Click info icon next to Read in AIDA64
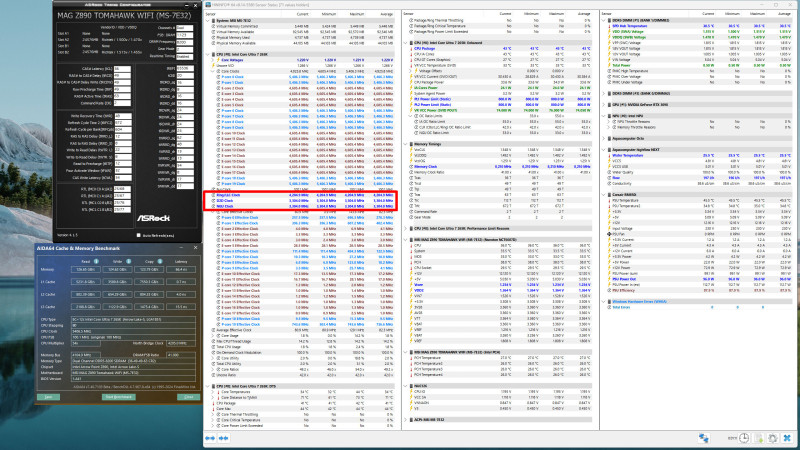 (x=96, y=261)
